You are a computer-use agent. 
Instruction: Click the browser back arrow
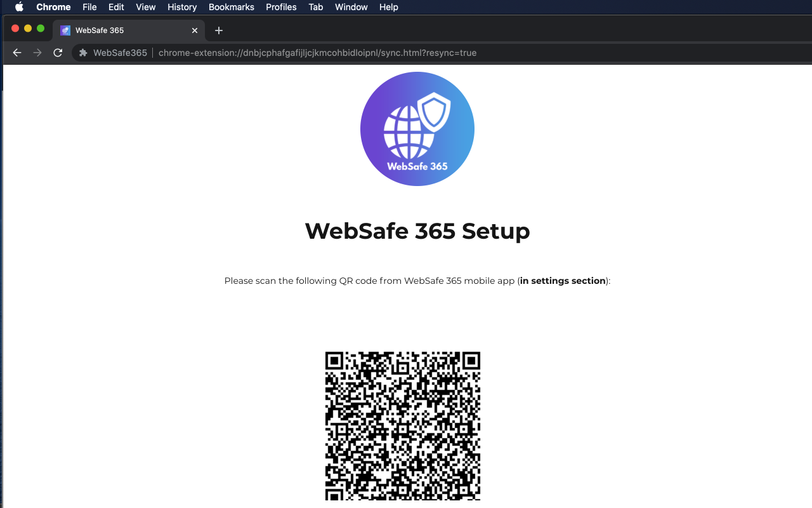17,53
